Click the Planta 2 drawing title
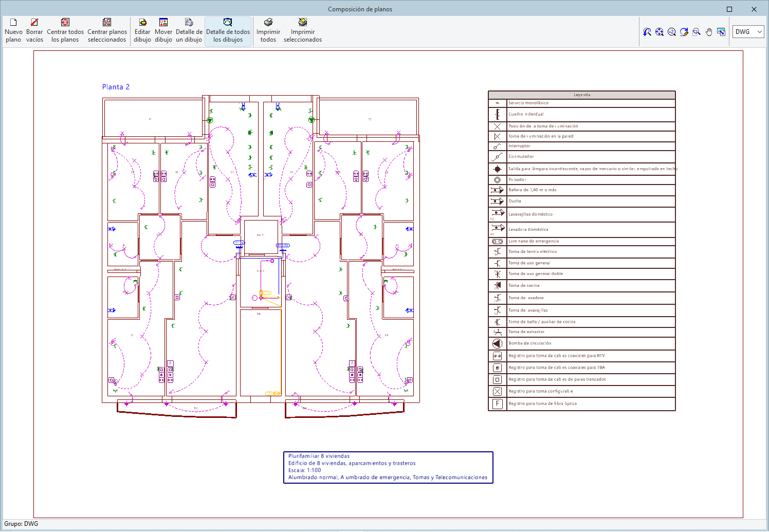769x532 pixels. 116,87
